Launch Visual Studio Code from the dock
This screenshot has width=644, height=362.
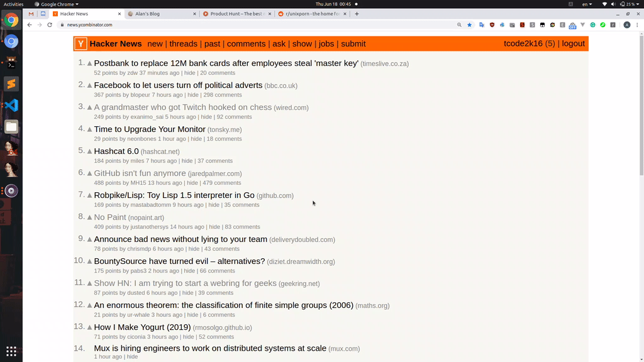(11, 106)
